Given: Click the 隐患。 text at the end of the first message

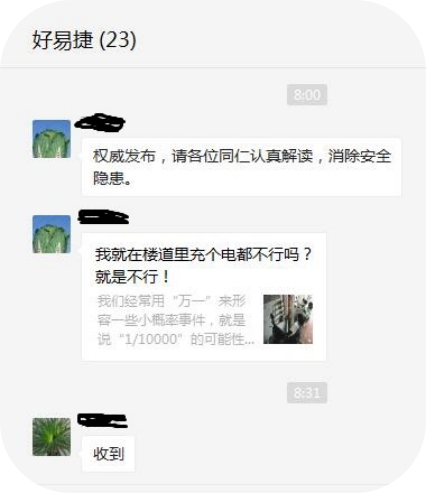Looking at the screenshot, I should click(112, 178).
